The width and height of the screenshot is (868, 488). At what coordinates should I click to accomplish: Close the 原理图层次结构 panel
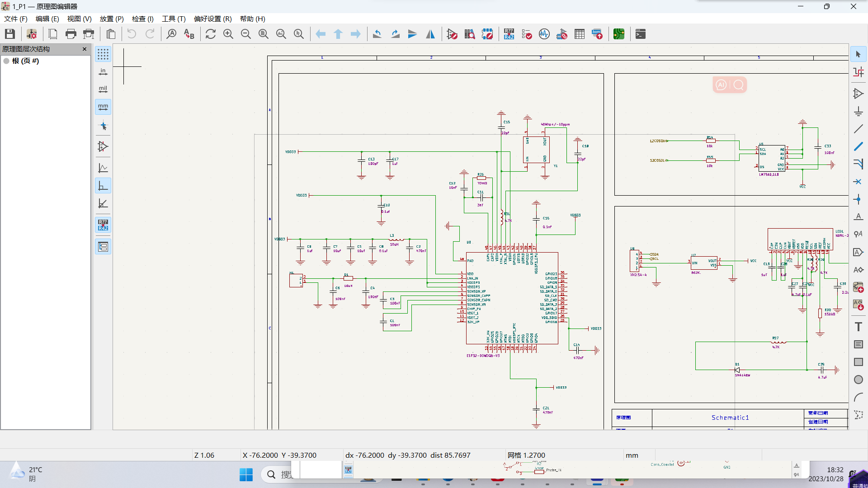coord(85,49)
